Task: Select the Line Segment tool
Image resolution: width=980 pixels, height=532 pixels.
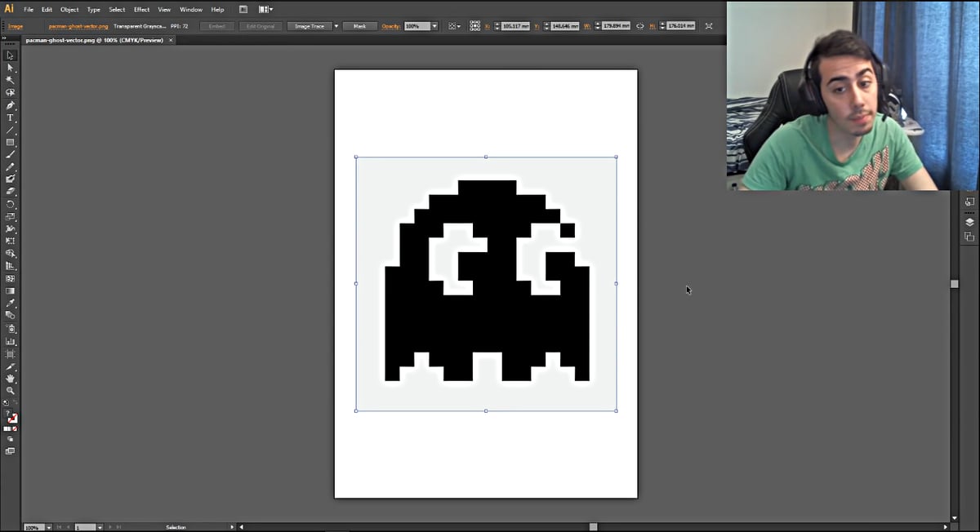Action: pos(11,130)
